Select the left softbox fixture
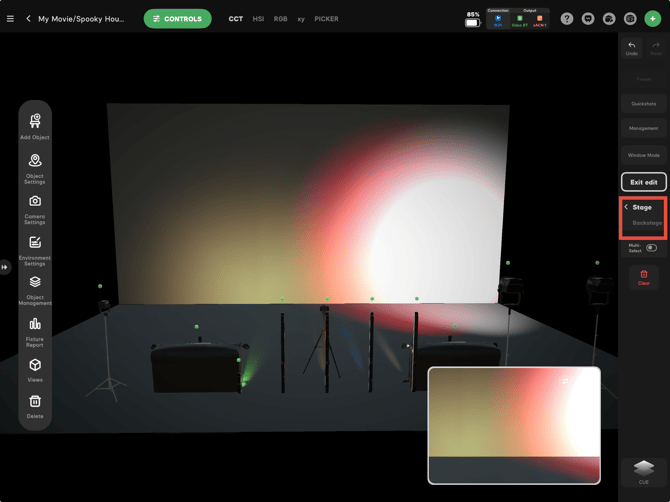The image size is (670, 502). point(197,367)
